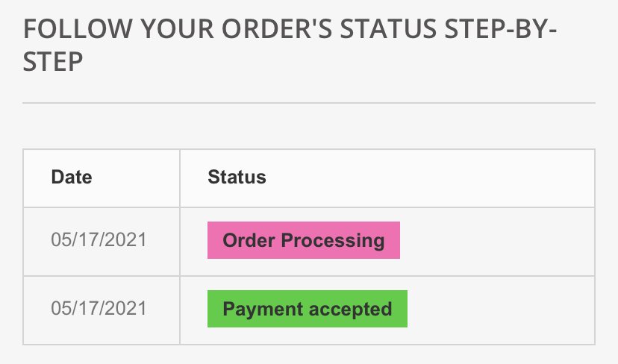Screen dimensions: 618x364
Task: Click the 'ORDER'S' word in the heading
Action: coord(277,29)
